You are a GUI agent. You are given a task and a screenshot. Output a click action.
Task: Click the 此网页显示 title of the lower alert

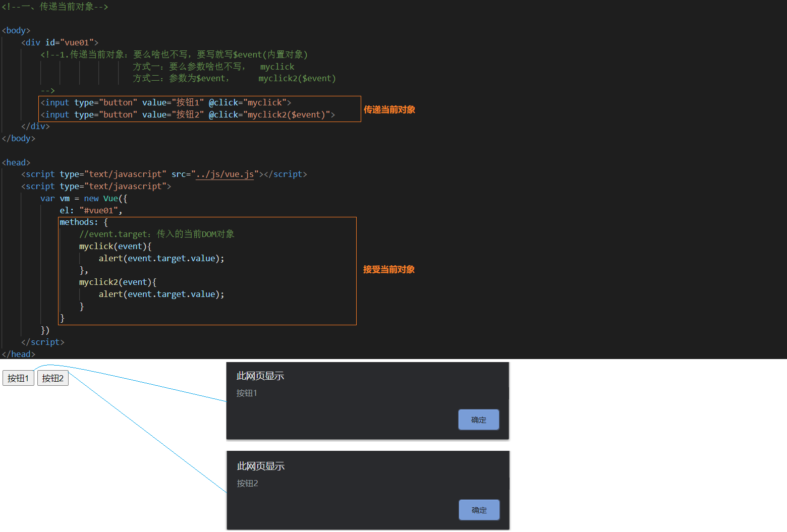point(261,466)
